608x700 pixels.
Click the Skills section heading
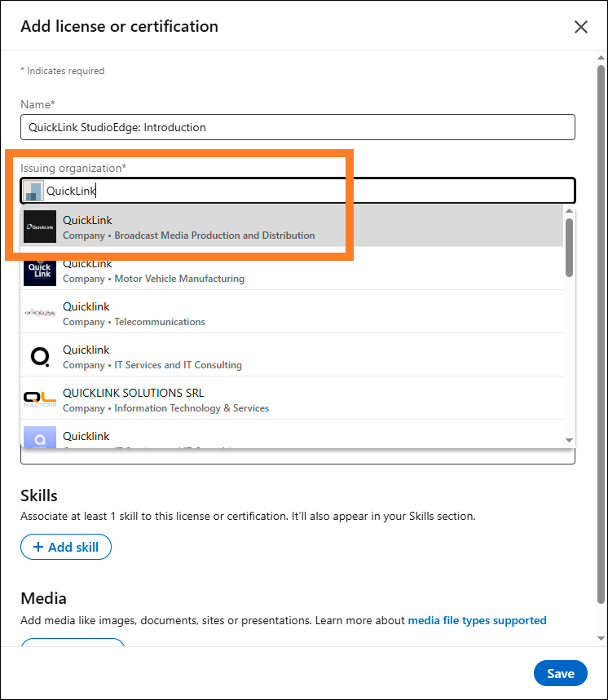(x=39, y=495)
